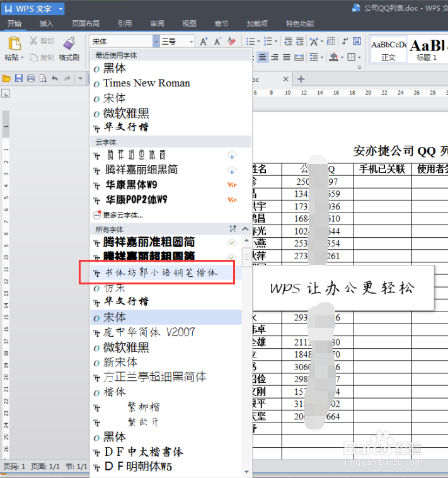Switch to the 页面布局 tab
448x478 pixels.
(86, 23)
